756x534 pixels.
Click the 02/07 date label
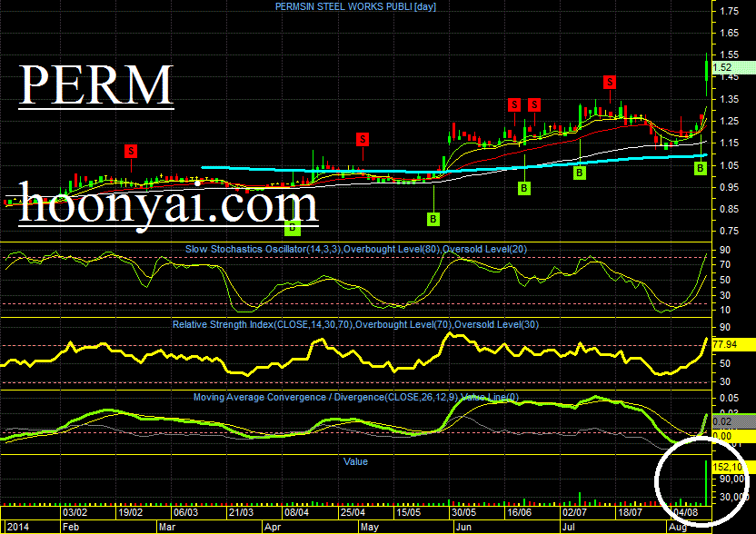pyautogui.click(x=574, y=512)
